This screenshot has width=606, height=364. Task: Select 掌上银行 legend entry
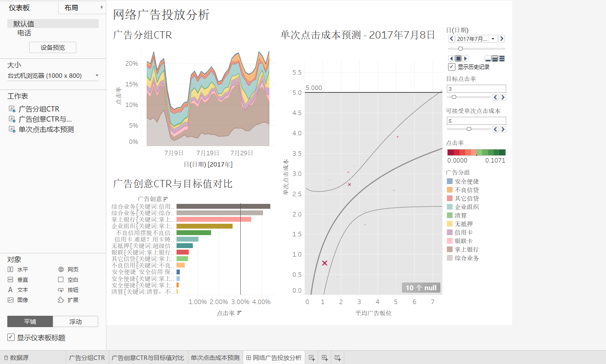(463, 249)
